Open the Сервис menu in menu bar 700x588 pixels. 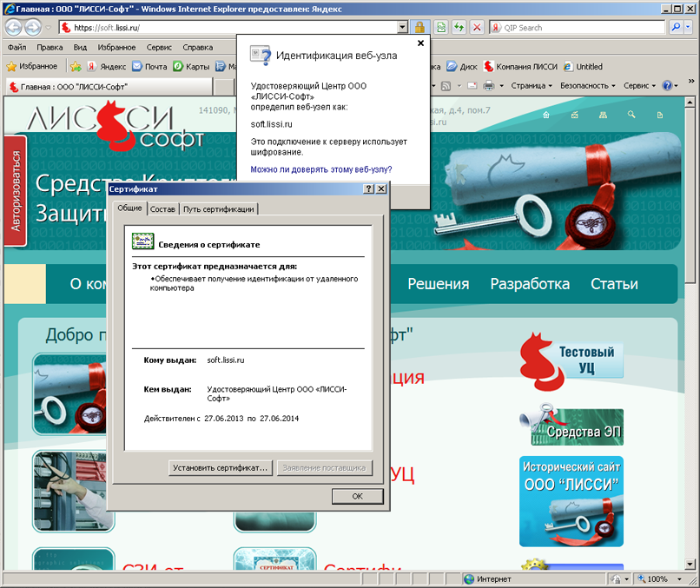coord(159,47)
